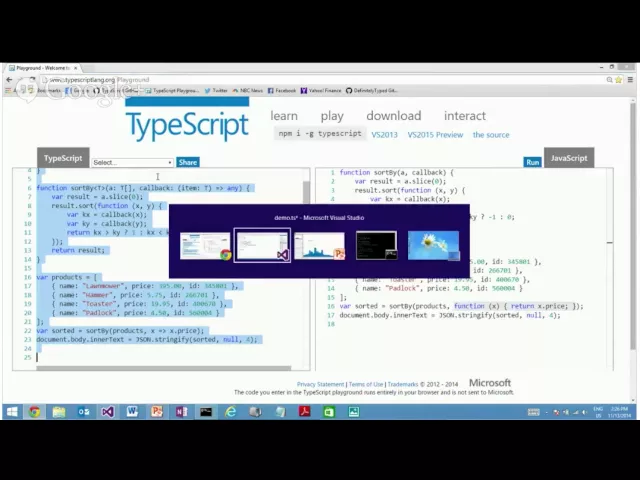
Task: Open Word from the taskbar
Action: pyautogui.click(x=132, y=412)
